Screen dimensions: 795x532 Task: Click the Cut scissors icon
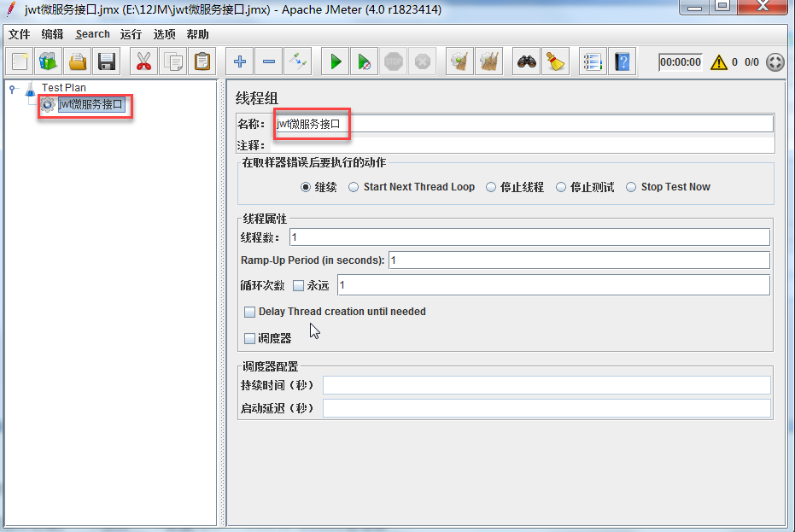click(144, 61)
